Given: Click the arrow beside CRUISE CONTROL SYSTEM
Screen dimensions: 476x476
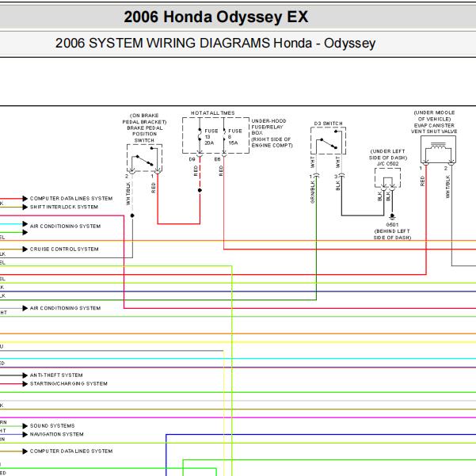Looking at the screenshot, I should [x=25, y=249].
